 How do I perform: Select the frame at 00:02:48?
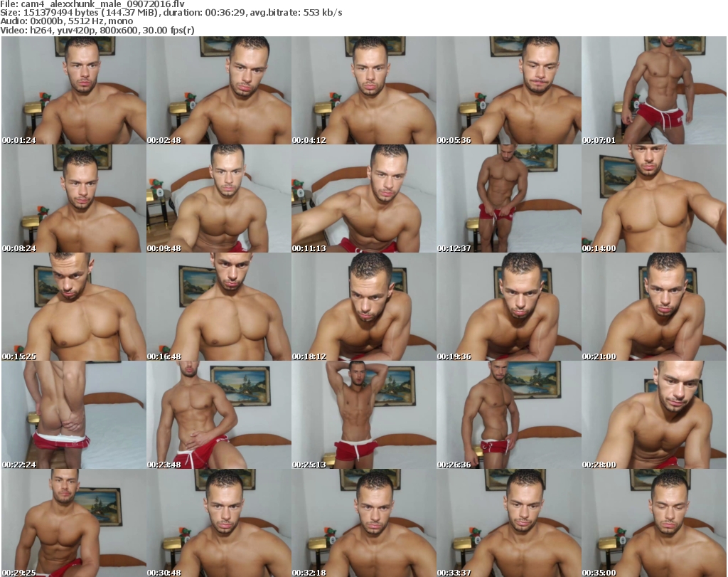click(219, 90)
